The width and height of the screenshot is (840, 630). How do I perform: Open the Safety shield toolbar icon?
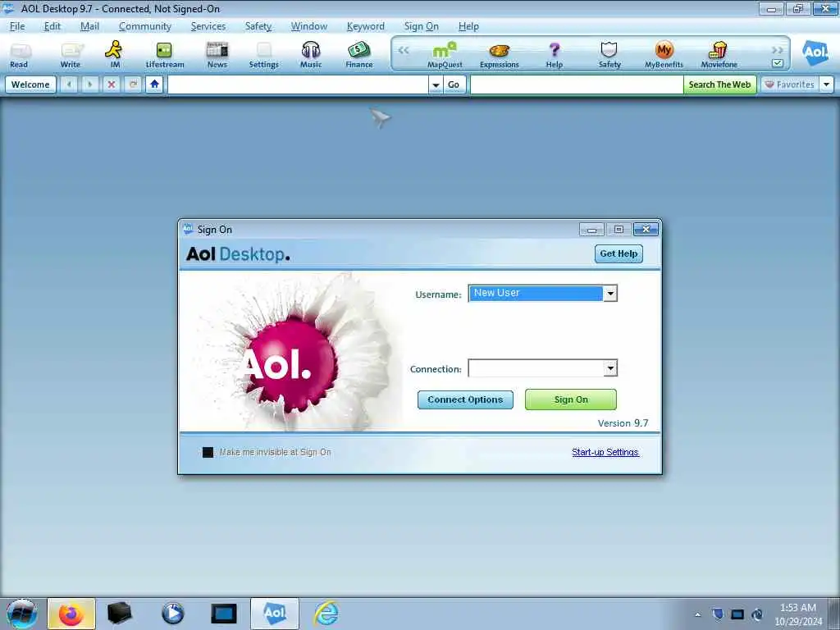point(609,55)
